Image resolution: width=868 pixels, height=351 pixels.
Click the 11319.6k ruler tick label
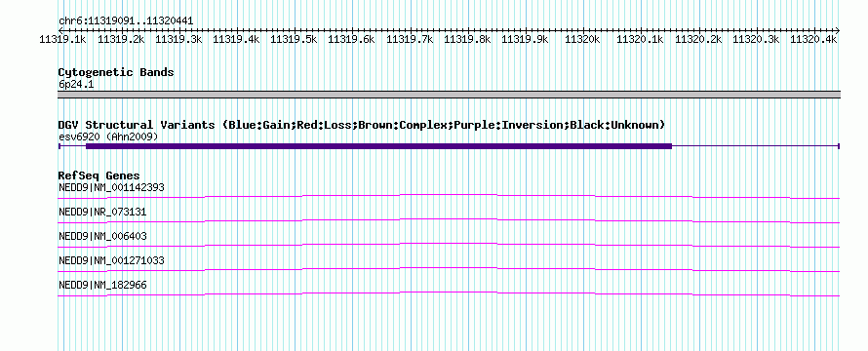351,39
